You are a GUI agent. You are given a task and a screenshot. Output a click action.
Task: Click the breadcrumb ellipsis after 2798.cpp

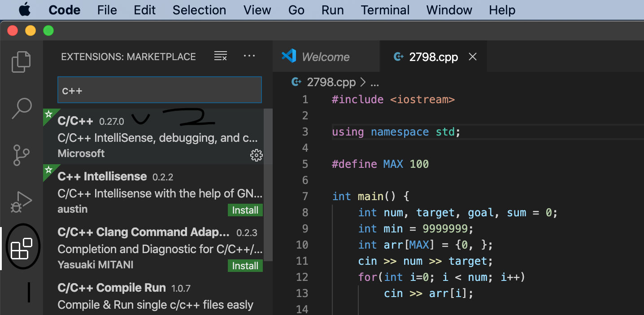coord(375,83)
